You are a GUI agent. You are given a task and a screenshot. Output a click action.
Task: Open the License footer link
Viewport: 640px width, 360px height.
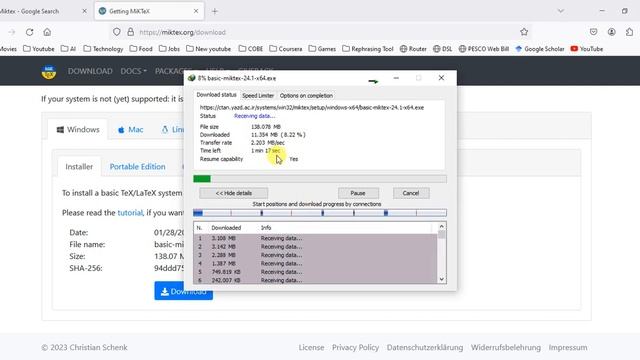click(x=311, y=347)
